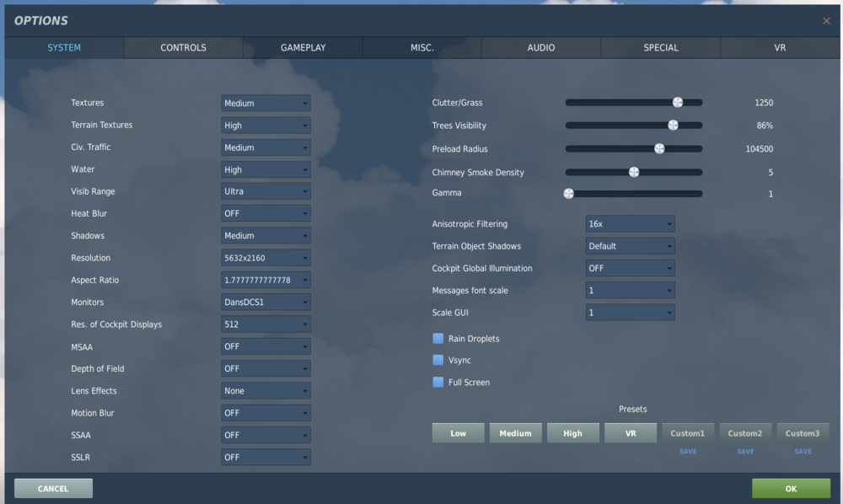Switch to the SYSTEM tab
The image size is (843, 504).
(x=64, y=48)
